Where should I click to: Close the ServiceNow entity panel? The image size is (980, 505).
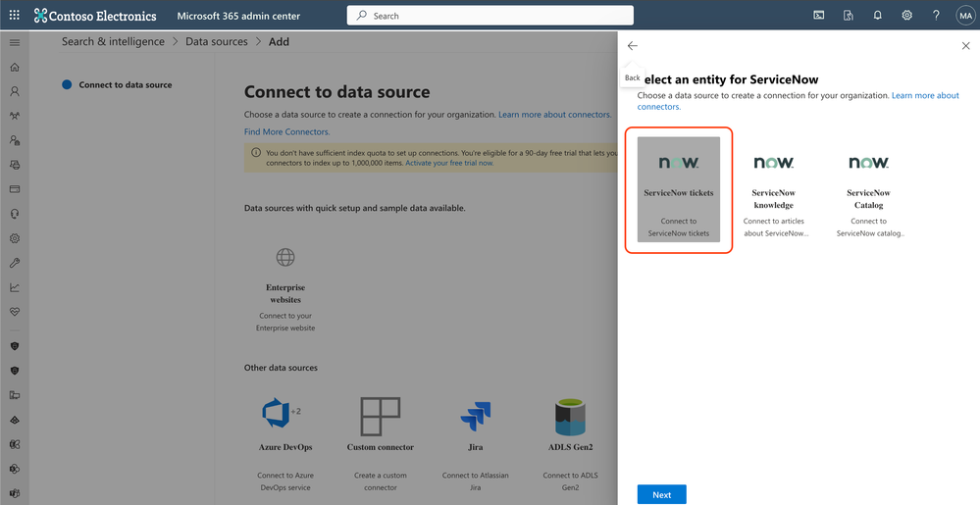coord(965,46)
